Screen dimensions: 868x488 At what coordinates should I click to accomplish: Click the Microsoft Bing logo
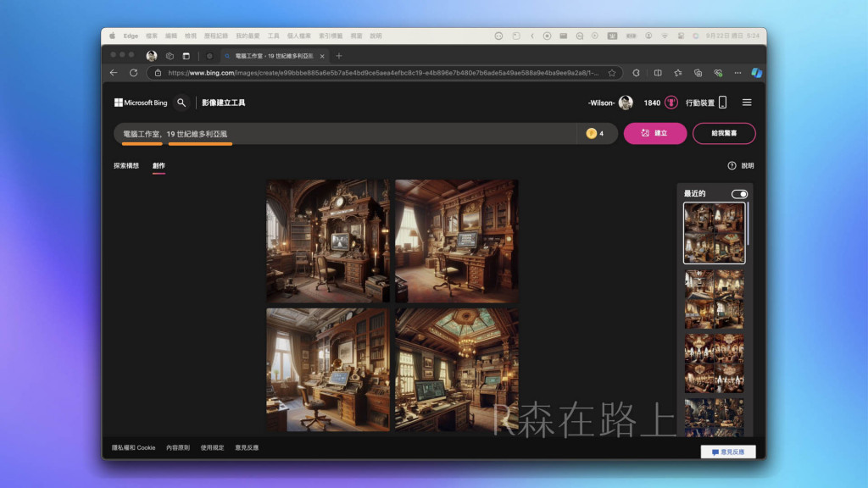coord(141,103)
